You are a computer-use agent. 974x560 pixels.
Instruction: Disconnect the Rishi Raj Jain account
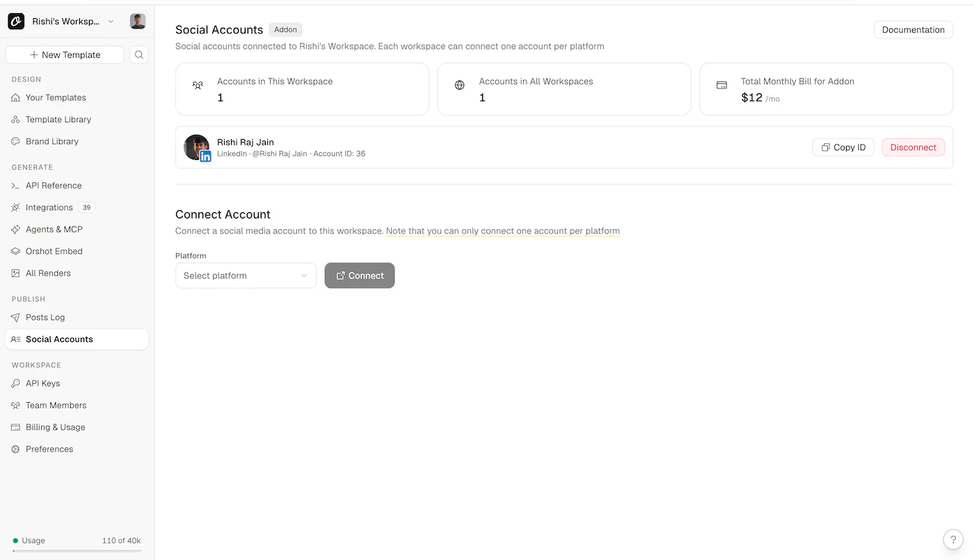913,147
